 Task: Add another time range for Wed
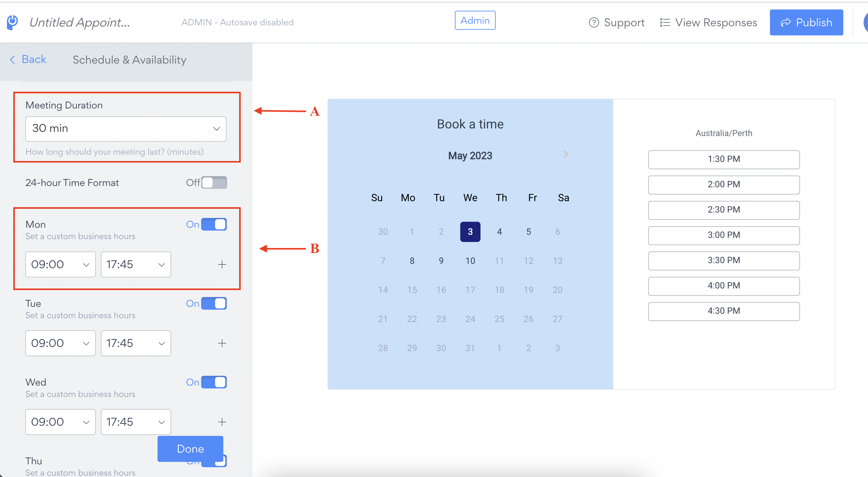coord(222,422)
